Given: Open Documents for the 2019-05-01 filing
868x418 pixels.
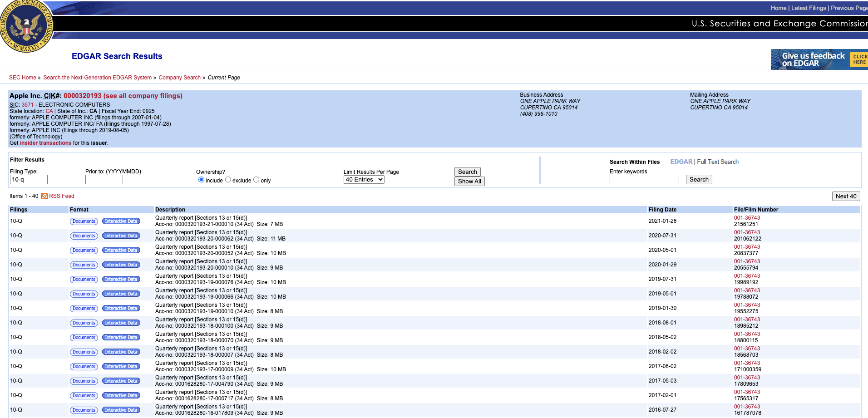Looking at the screenshot, I should (x=84, y=294).
